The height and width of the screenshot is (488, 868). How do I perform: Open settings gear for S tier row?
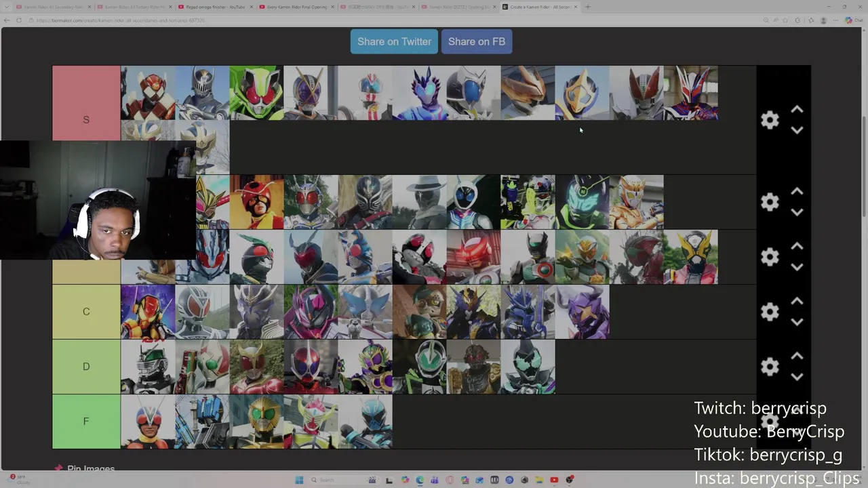click(x=770, y=120)
